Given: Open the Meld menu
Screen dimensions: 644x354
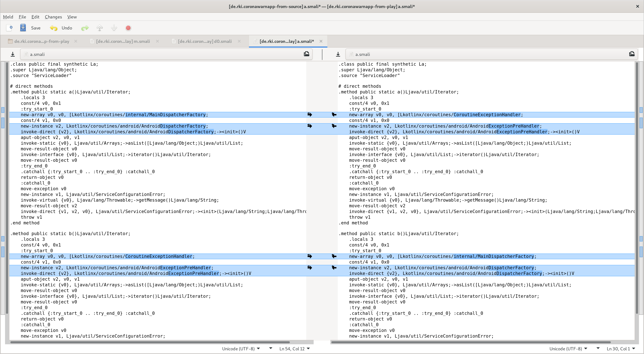Looking at the screenshot, I should pos(8,17).
